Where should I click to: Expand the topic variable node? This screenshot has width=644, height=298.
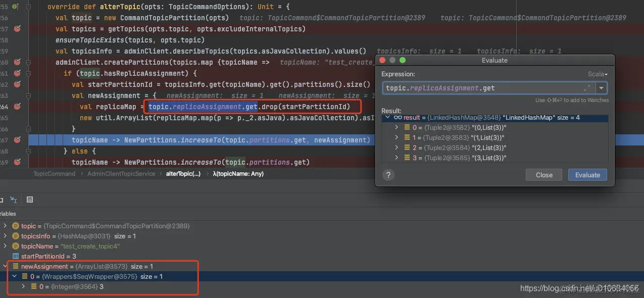(5, 226)
